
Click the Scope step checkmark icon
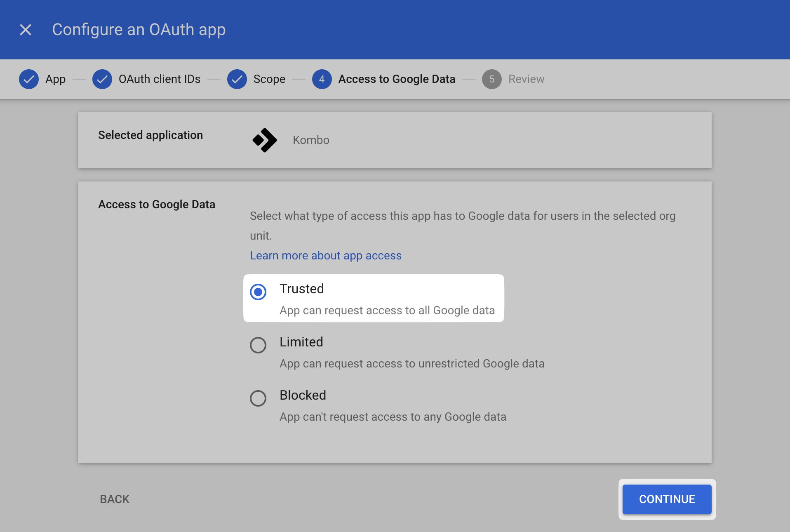click(x=237, y=79)
